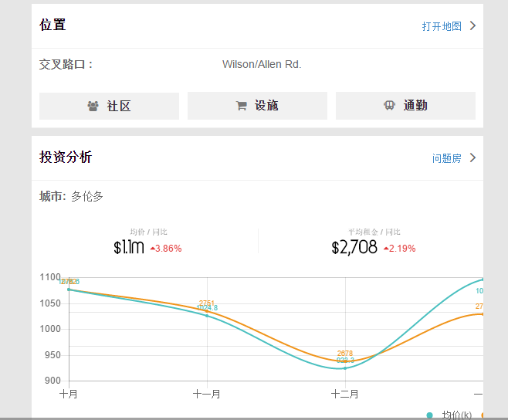Click the $2,708 average rent figure
The width and height of the screenshot is (508, 420).
tap(354, 248)
